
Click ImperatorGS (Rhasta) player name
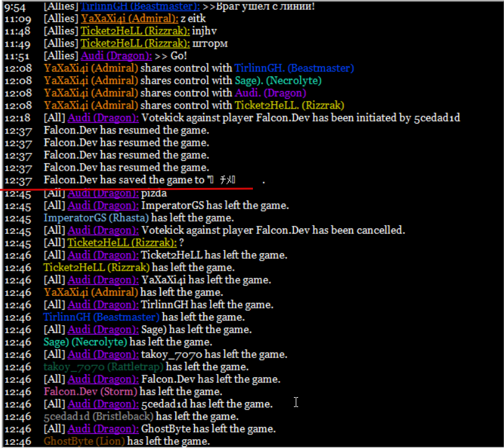[x=96, y=218]
